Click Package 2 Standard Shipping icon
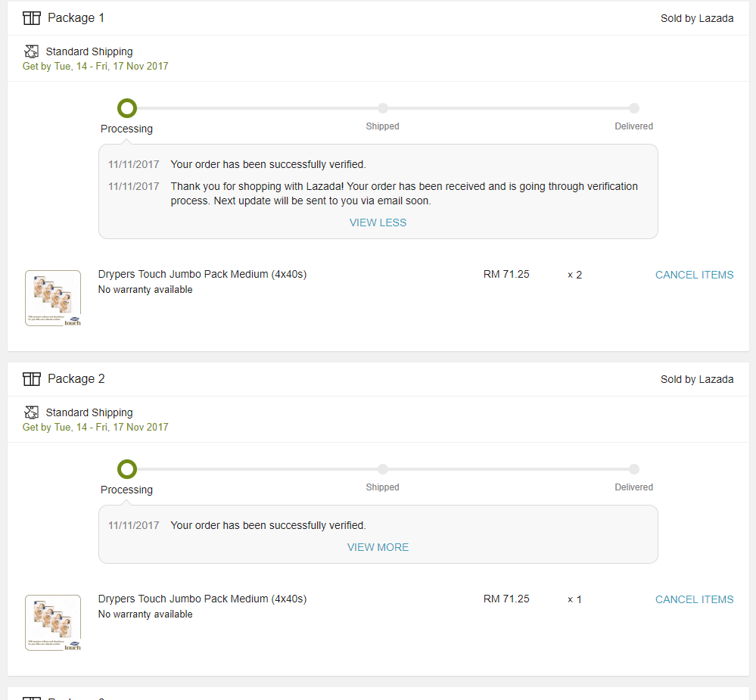Viewport: 756px width, 700px height. click(31, 412)
